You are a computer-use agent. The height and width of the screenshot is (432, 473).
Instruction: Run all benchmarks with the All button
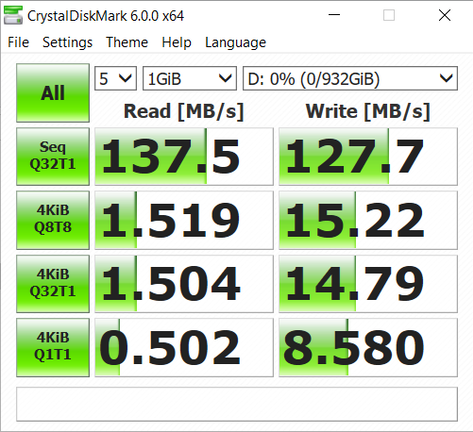[x=53, y=93]
